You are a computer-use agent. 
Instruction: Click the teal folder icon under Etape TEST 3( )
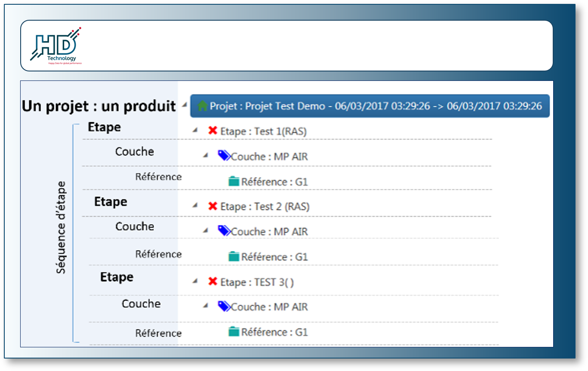(234, 331)
